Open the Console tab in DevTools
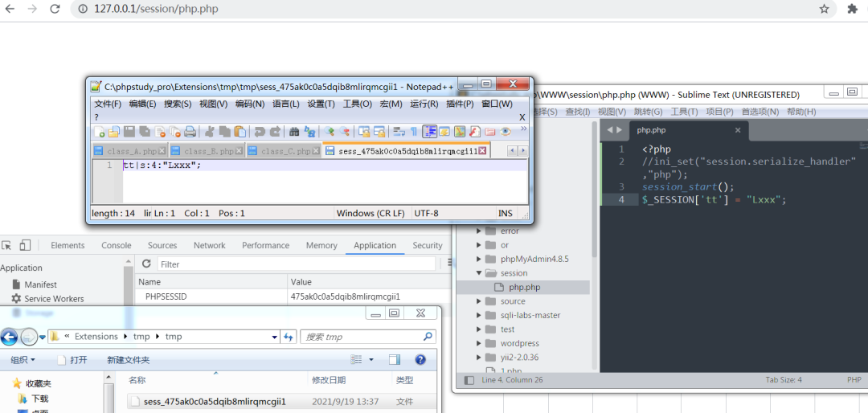The height and width of the screenshot is (413, 868). [x=117, y=245]
